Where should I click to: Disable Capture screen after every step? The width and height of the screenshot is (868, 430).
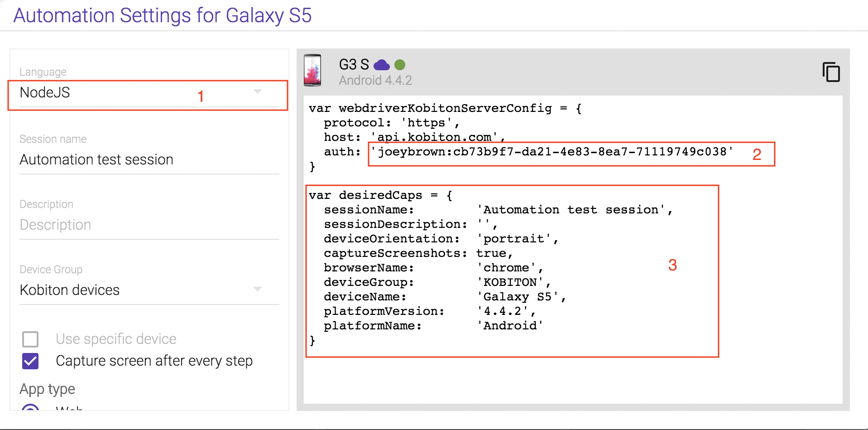30,361
